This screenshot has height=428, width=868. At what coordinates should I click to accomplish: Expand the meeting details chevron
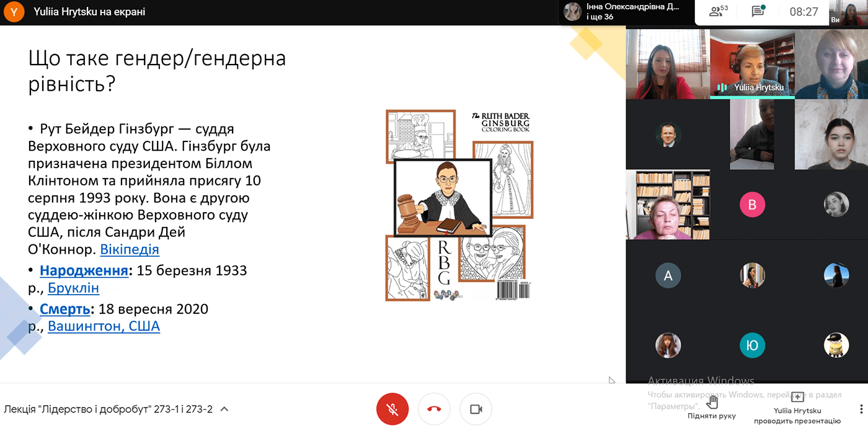point(224,409)
